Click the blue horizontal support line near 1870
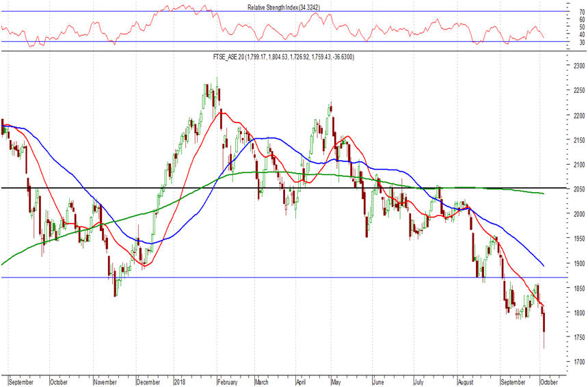This screenshot has width=588, height=387. click(284, 278)
